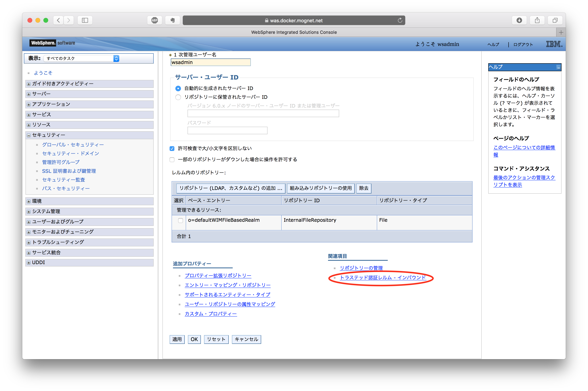Uncheck 許可検査で大/小文字を区別しない
588x391 pixels.
coord(172,148)
